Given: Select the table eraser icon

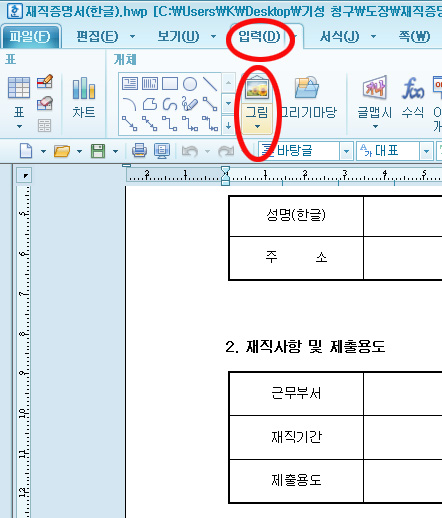Looking at the screenshot, I should click(45, 103).
